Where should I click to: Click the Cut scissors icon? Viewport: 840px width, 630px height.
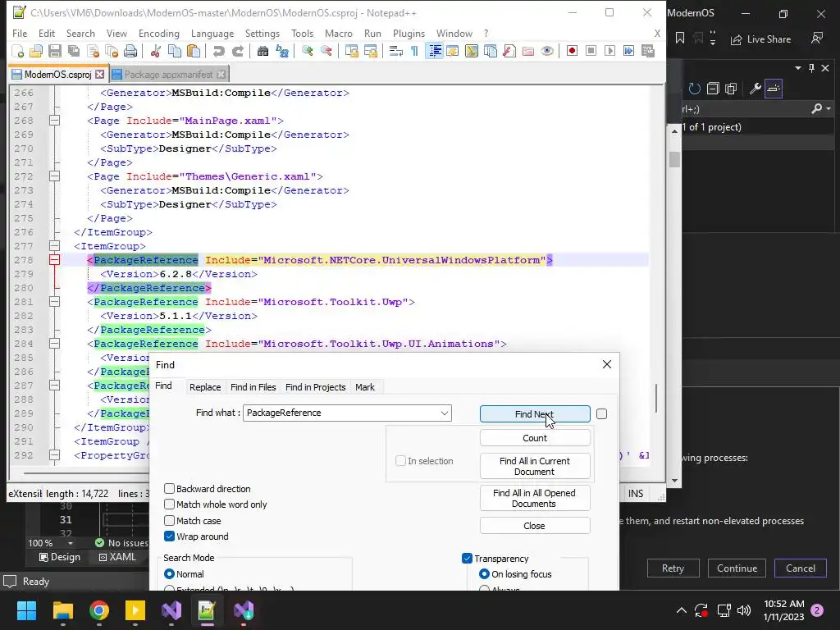tap(156, 52)
